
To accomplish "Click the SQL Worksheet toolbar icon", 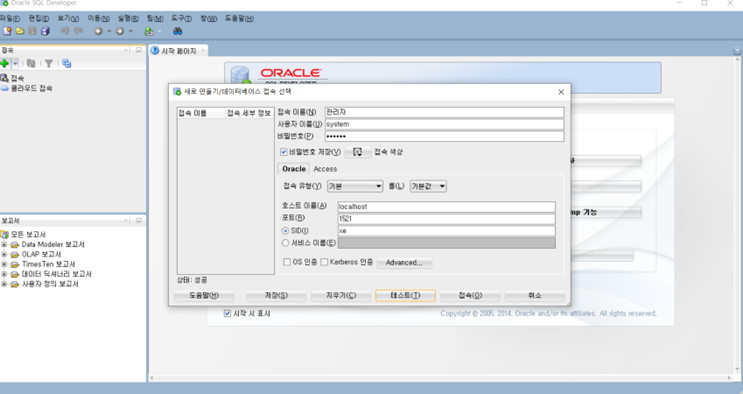I will (x=149, y=31).
